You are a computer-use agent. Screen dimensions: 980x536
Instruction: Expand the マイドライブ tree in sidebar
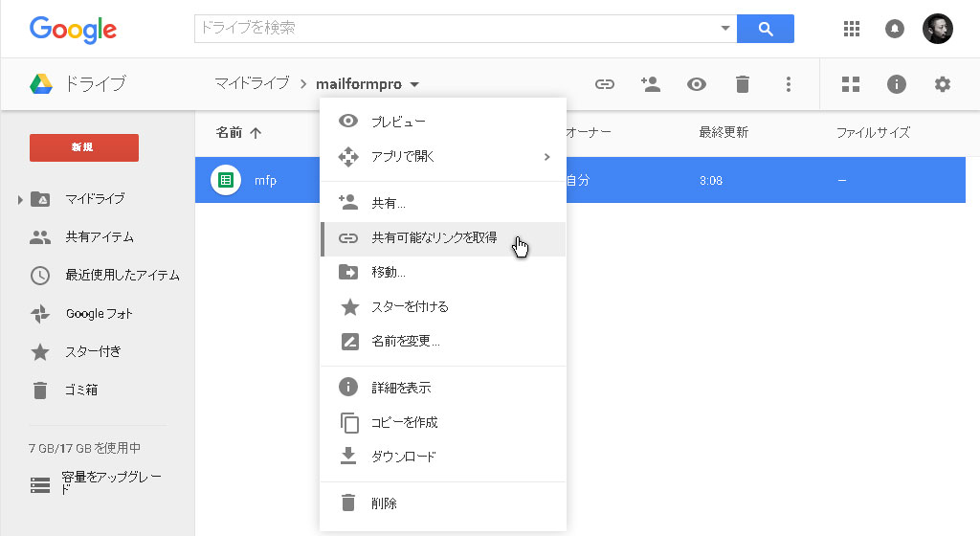coord(19,199)
